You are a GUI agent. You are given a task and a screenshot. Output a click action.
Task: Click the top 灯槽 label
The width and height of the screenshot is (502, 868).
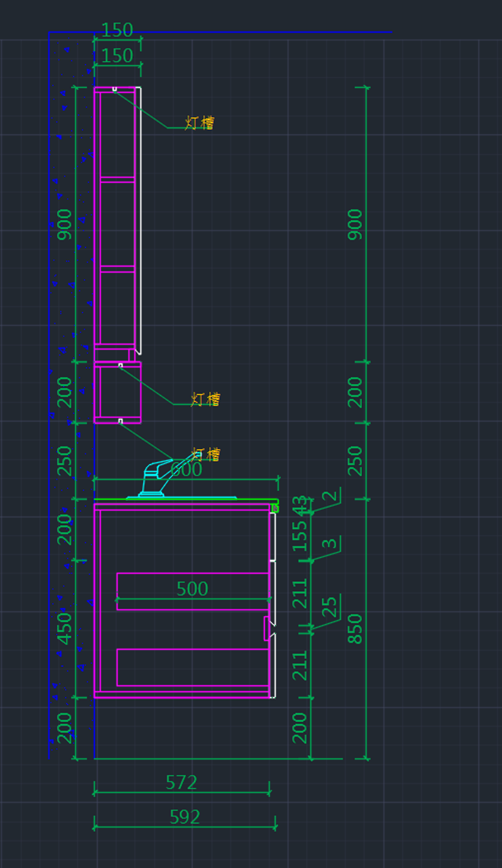200,123
